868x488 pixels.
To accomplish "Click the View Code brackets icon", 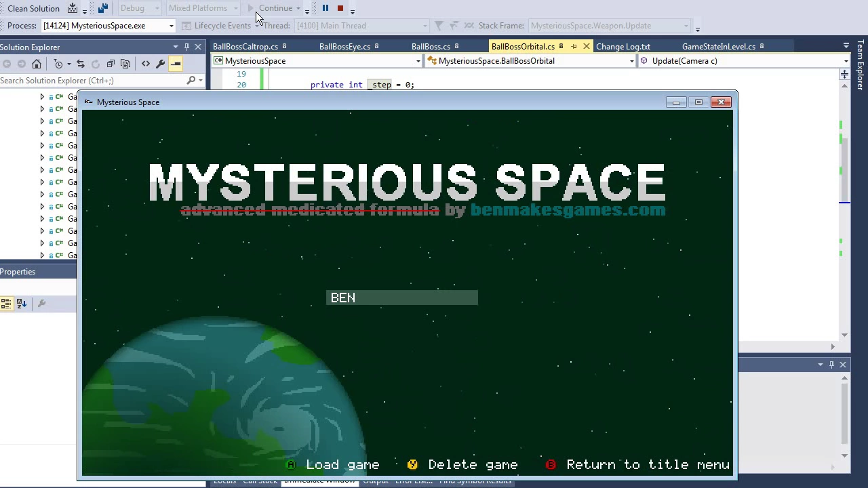I will [146, 64].
